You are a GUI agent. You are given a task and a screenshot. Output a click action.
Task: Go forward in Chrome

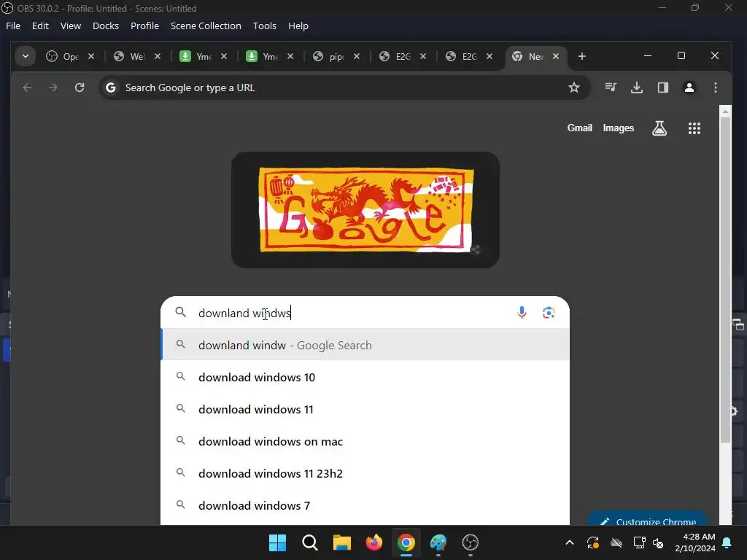pos(53,87)
